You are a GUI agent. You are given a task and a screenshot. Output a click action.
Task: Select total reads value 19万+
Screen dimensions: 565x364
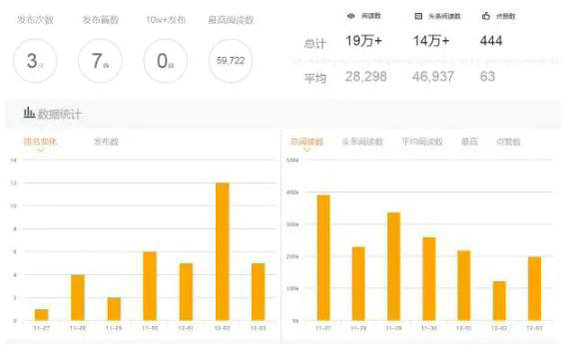(364, 41)
